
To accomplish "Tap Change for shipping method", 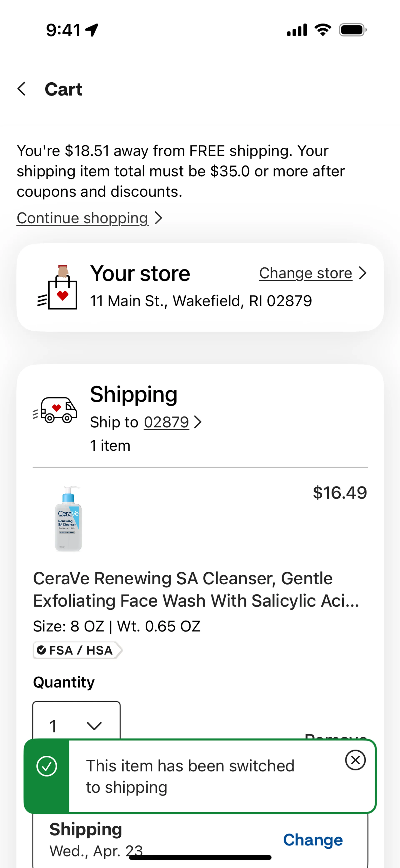I will [313, 840].
